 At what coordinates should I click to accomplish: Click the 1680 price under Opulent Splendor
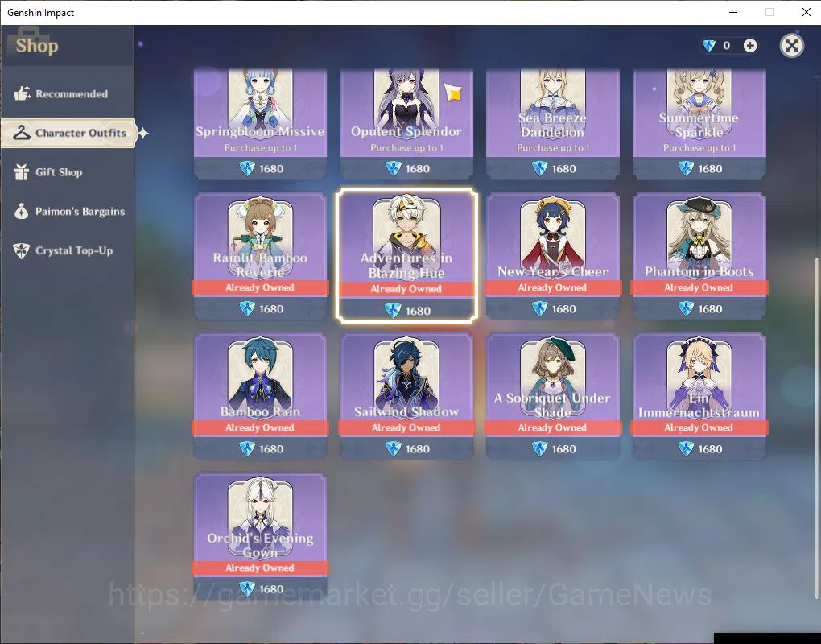click(417, 168)
